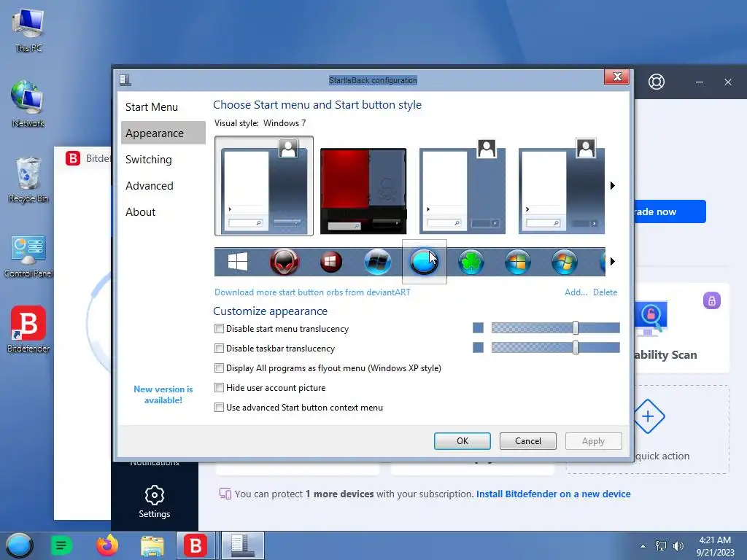
Task: Select the red and black start menu style
Action: (363, 190)
